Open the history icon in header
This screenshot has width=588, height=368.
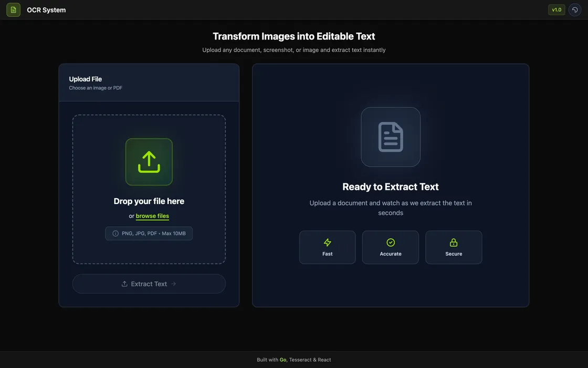[x=575, y=10]
